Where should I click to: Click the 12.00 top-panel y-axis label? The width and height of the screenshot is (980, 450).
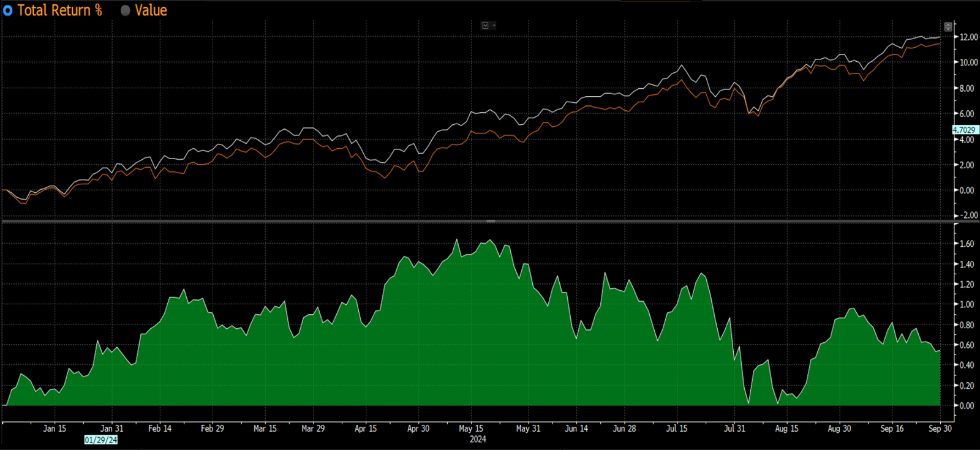click(968, 37)
